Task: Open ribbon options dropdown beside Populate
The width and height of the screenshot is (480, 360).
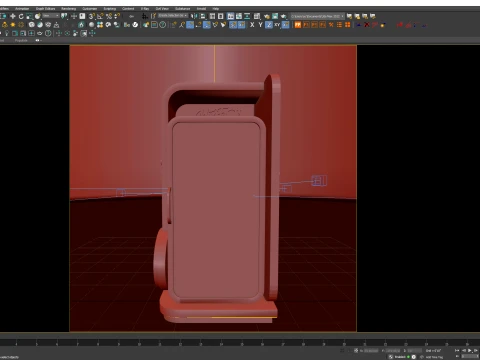Action: [38, 40]
